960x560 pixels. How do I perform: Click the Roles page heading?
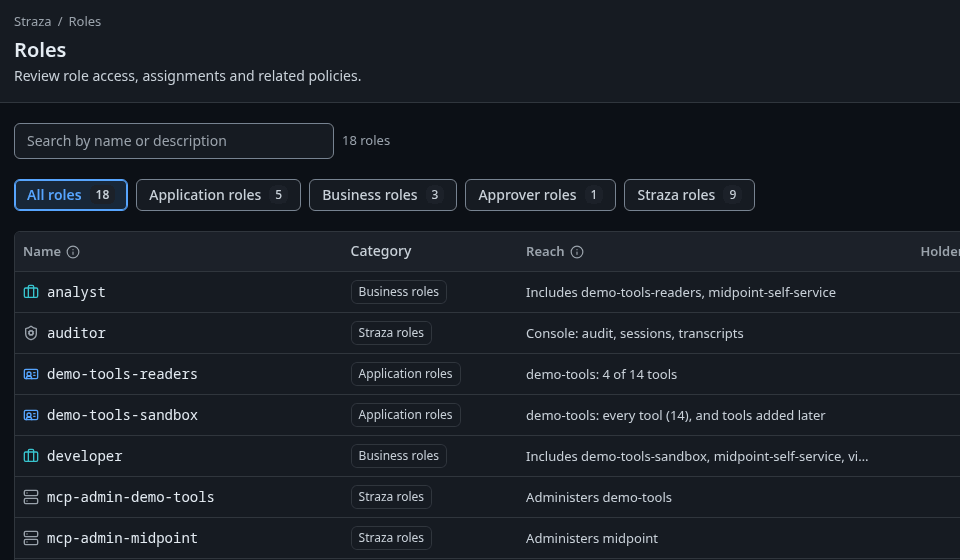(40, 50)
